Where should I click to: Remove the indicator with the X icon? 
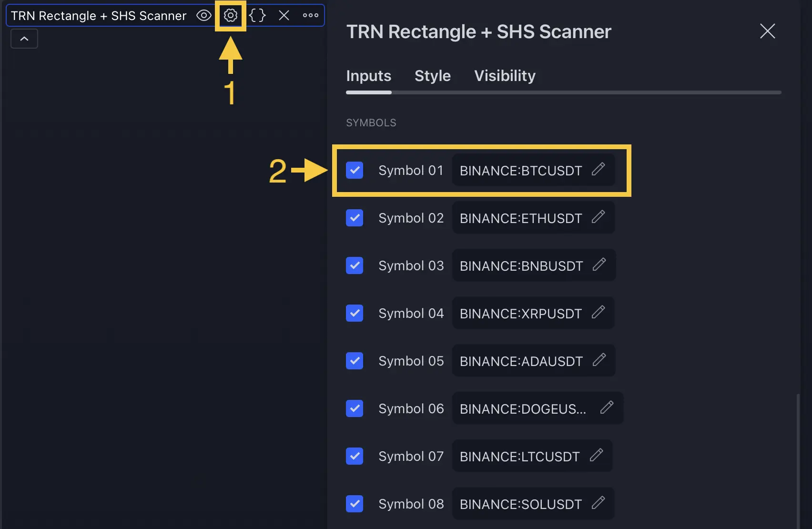coord(284,15)
